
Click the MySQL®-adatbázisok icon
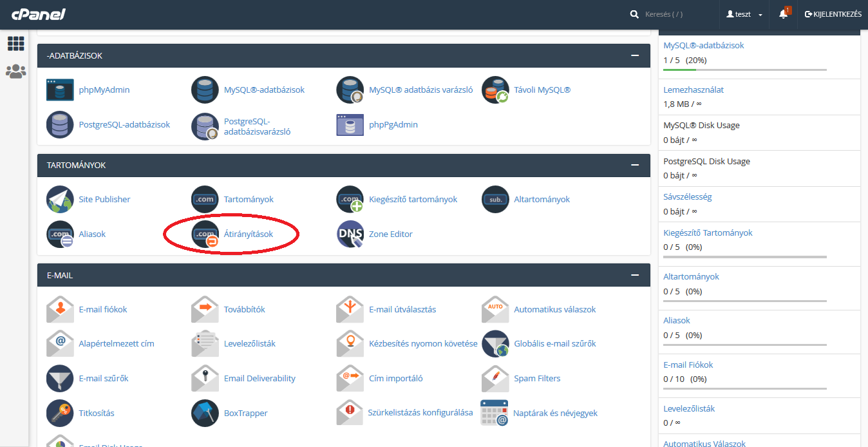click(205, 90)
